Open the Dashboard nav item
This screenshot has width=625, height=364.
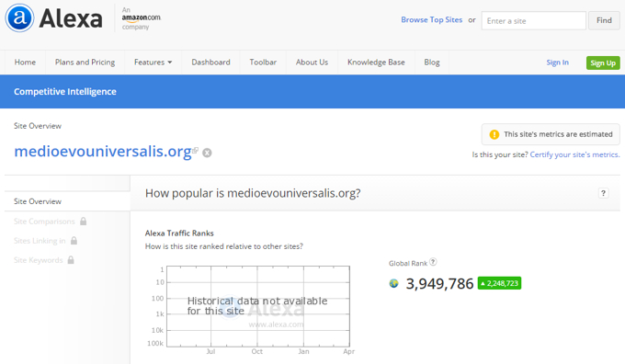click(x=210, y=63)
